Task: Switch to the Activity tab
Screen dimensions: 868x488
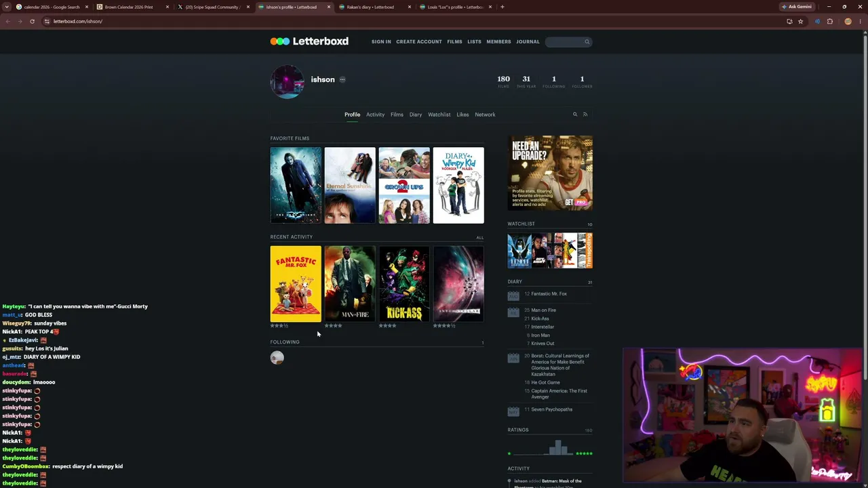Action: (375, 115)
